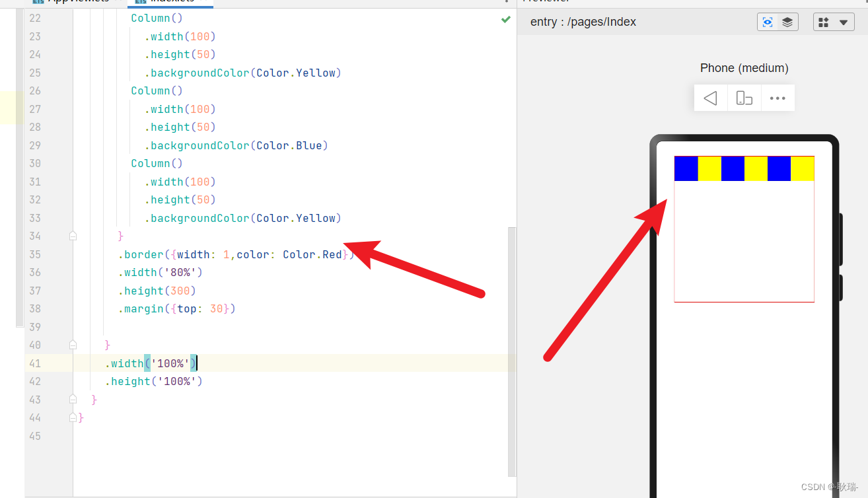Click the .margin({top: 30}) code line
The height and width of the screenshot is (498, 868).
tap(177, 308)
